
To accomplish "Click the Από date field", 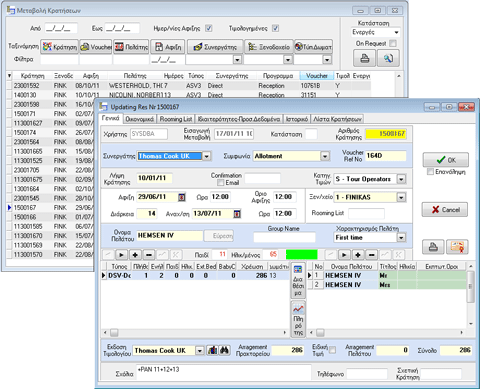I will 61,28.
